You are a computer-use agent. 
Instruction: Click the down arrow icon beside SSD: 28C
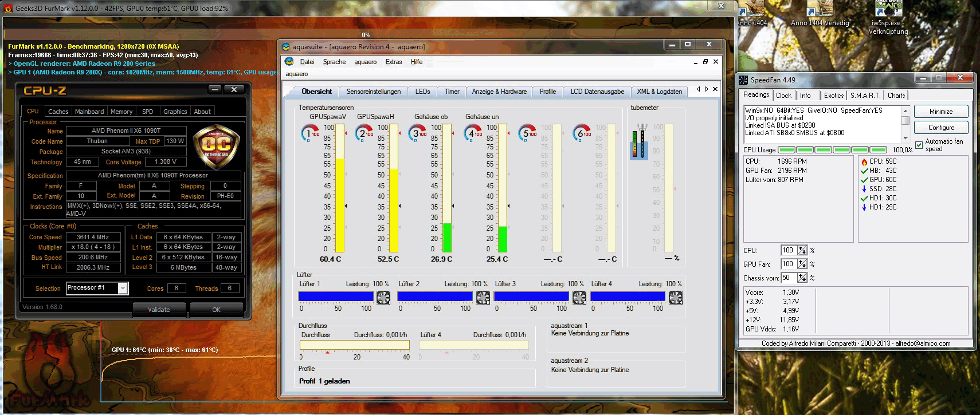864,189
